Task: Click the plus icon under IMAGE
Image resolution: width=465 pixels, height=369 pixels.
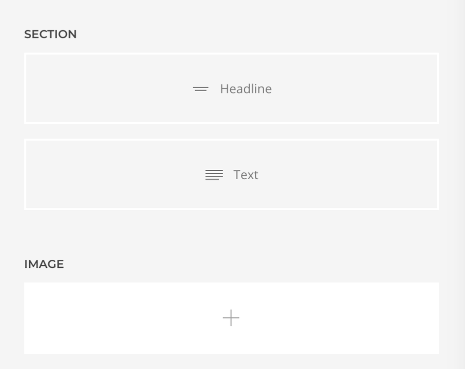Action: click(x=231, y=318)
